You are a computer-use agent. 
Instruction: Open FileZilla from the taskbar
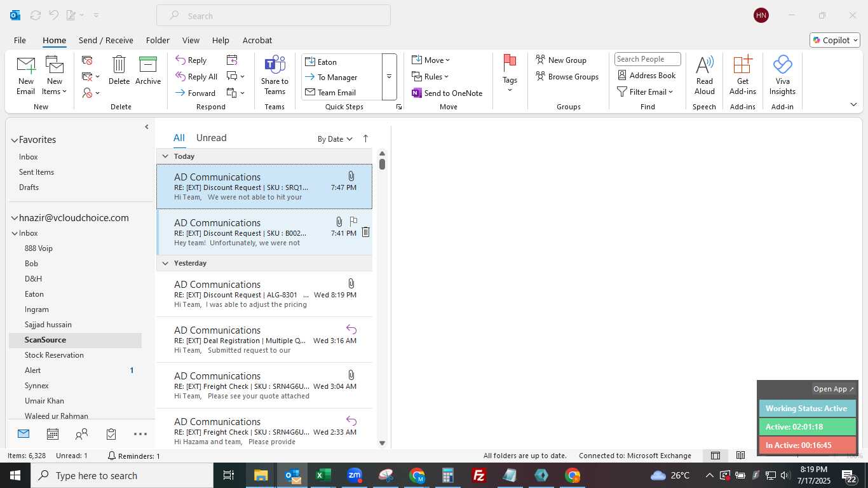(479, 475)
